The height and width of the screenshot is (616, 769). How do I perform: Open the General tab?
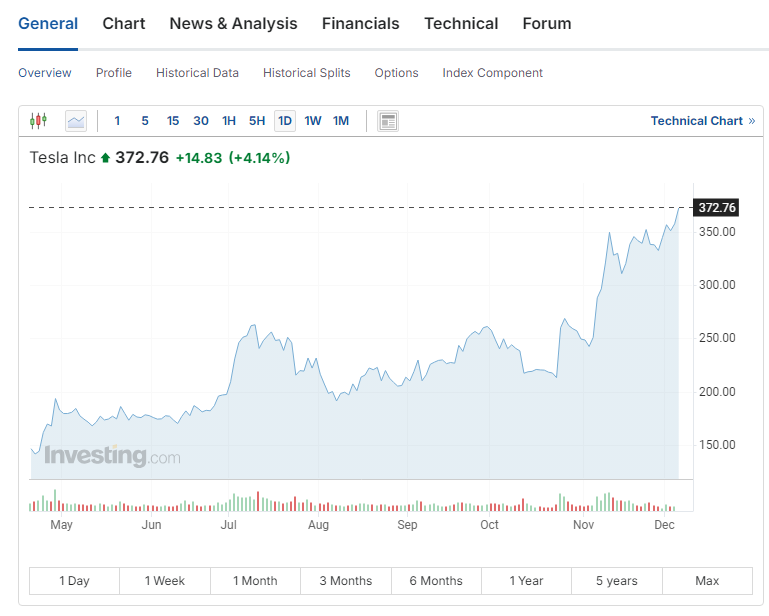(x=48, y=24)
